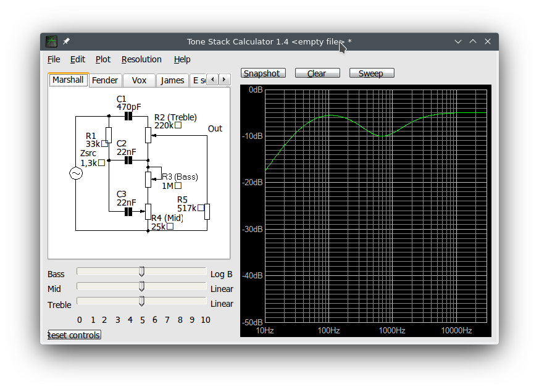Screen dimensions: 539x392
Task: Click the Out label in the schematic
Action: [215, 128]
